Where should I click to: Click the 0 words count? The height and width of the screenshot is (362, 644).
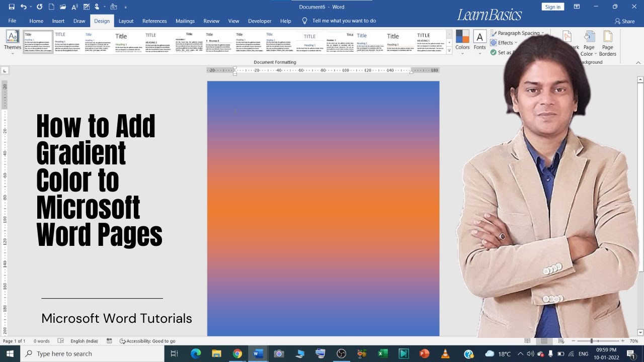click(x=42, y=341)
